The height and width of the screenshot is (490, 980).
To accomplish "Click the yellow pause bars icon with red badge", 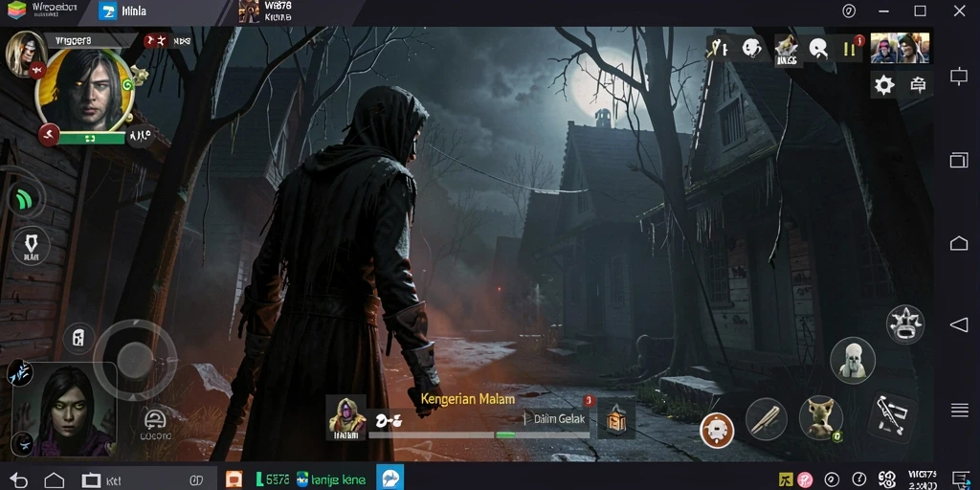I will click(850, 48).
